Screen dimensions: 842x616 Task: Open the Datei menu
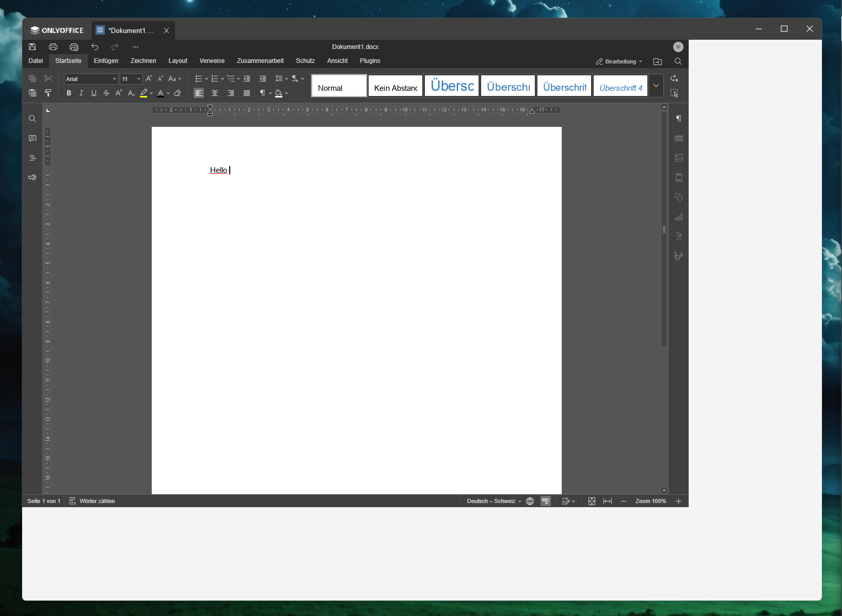coord(36,61)
